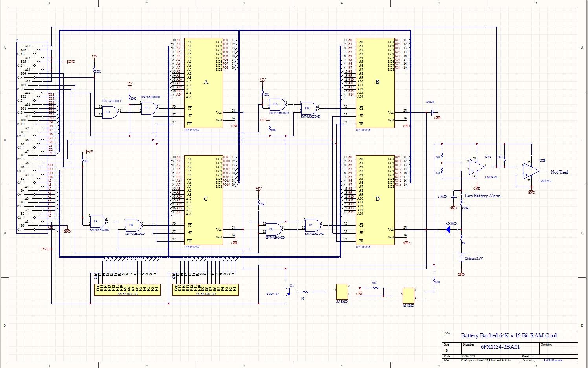Image resolution: width=588 pixels, height=368 pixels.
Task: Select RAM chip B body
Action: pos(375,83)
